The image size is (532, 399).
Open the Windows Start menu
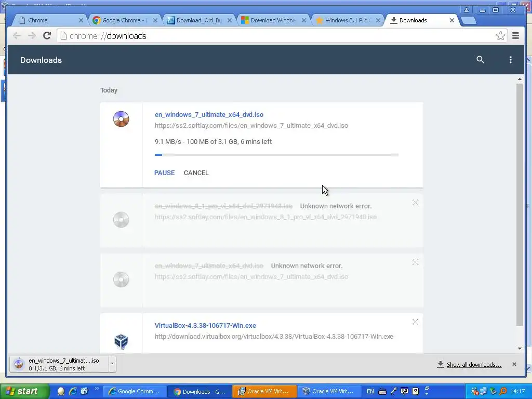[x=24, y=391]
